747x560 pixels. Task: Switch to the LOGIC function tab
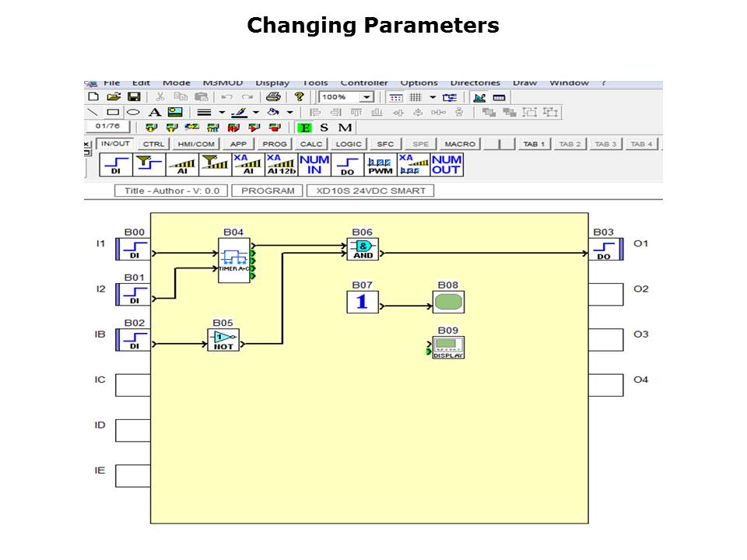point(349,144)
